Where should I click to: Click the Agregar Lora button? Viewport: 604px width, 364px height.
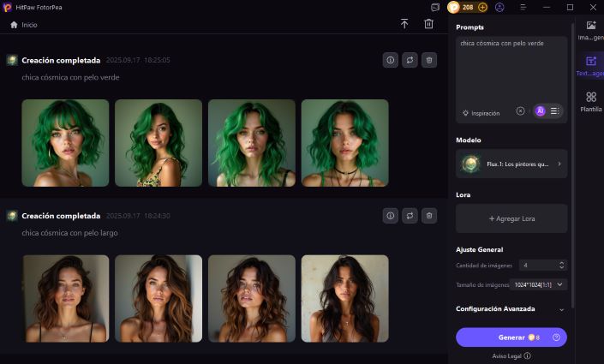click(x=511, y=218)
